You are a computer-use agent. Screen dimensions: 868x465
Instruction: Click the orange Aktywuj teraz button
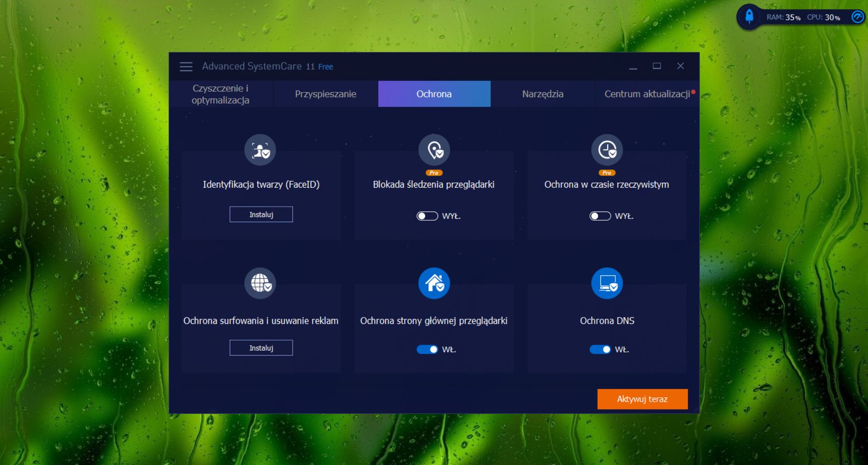click(x=642, y=399)
